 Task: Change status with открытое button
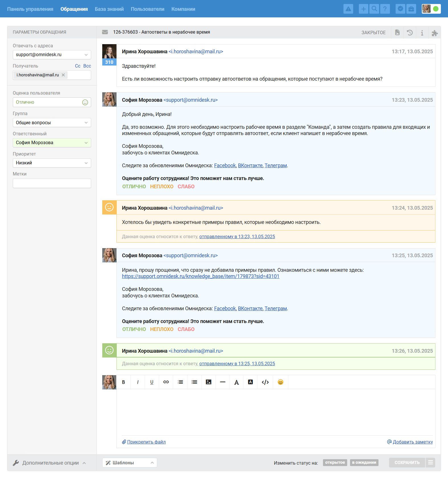point(335,462)
